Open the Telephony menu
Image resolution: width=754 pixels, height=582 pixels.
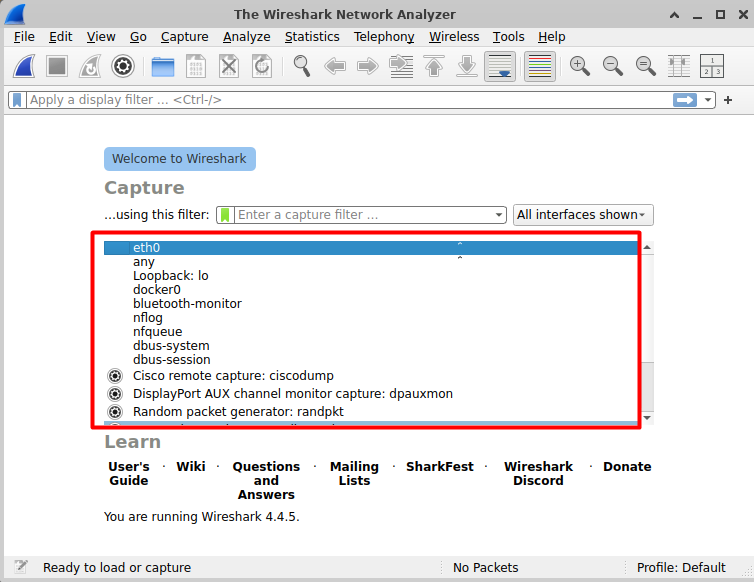[384, 37]
